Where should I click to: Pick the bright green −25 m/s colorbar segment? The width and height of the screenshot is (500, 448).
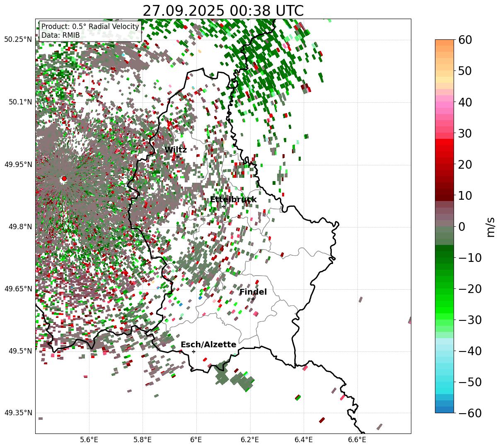(x=444, y=304)
